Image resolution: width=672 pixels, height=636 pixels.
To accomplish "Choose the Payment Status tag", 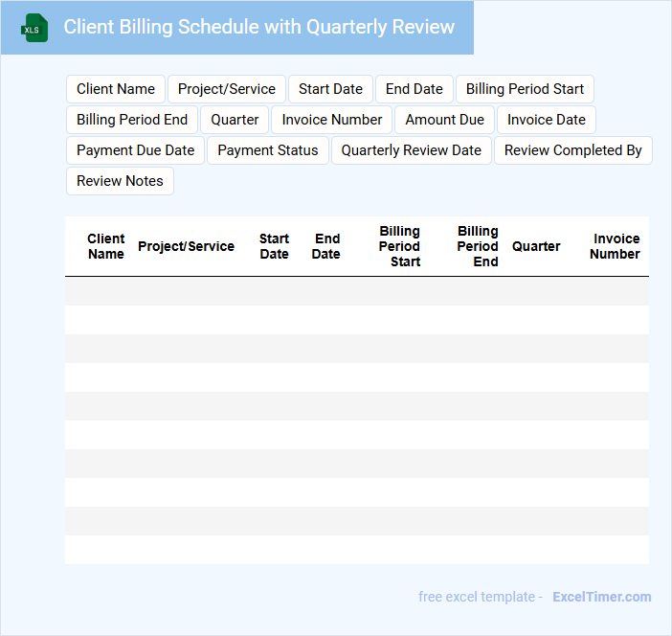I will pos(268,150).
